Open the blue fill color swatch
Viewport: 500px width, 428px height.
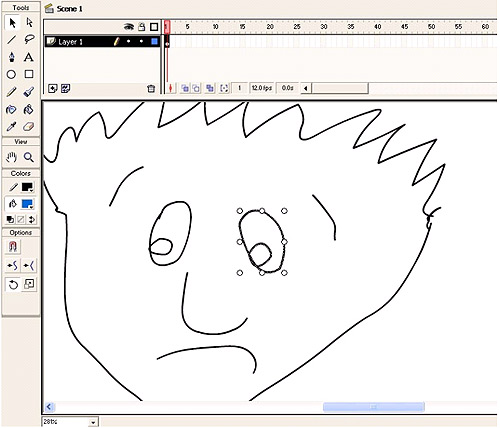coord(27,204)
